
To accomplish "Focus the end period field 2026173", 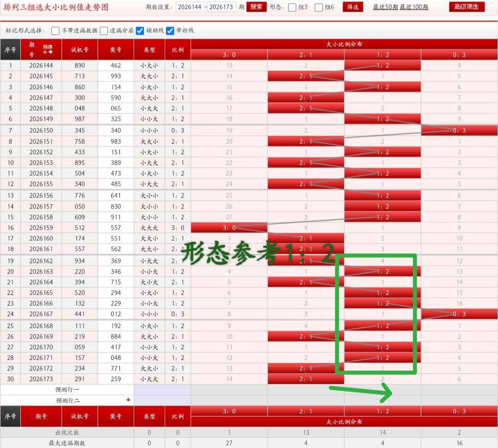I will pyautogui.click(x=221, y=7).
